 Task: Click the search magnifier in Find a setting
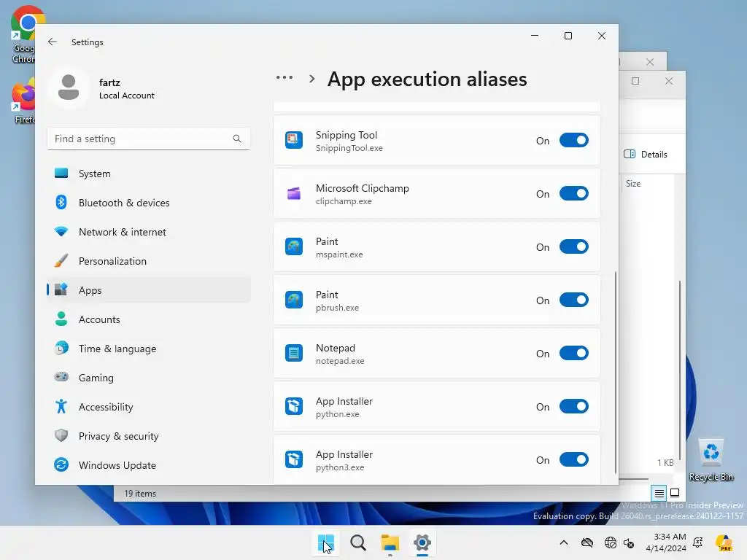[237, 139]
